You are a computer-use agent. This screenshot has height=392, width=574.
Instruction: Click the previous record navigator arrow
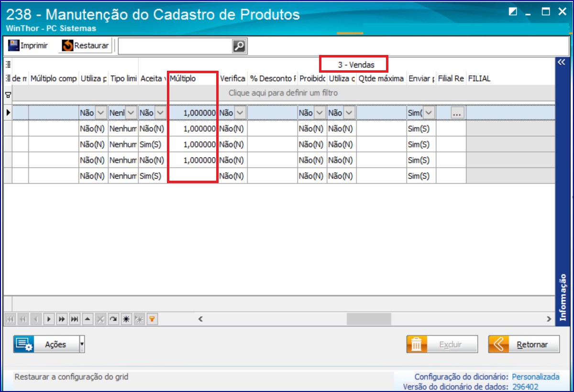click(x=35, y=319)
